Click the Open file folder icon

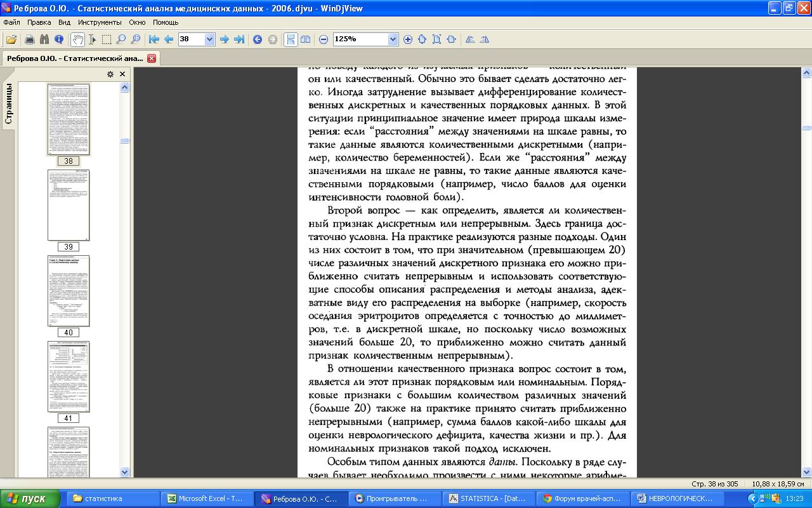(x=11, y=39)
